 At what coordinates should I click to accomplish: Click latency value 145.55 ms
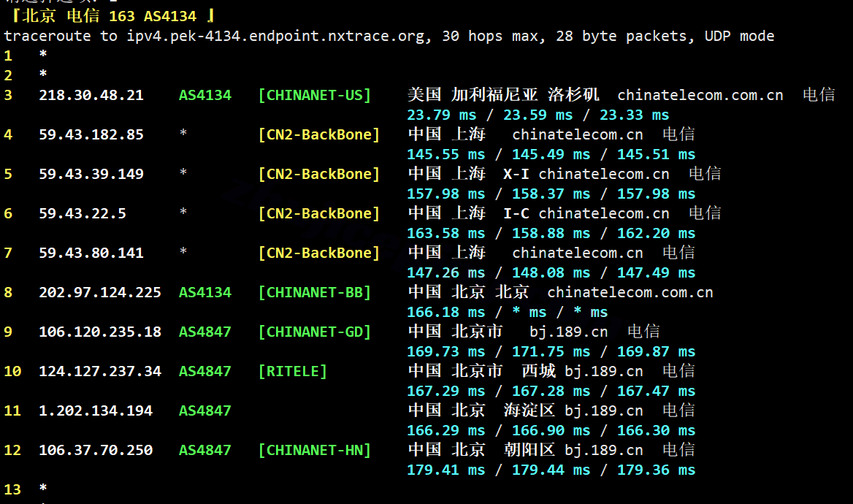[446, 155]
